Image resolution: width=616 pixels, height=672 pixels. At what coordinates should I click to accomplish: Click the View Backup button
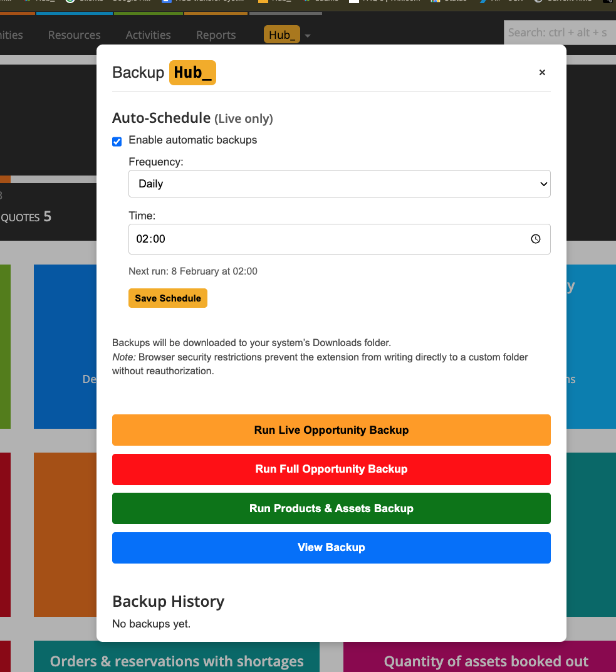pyautogui.click(x=331, y=548)
